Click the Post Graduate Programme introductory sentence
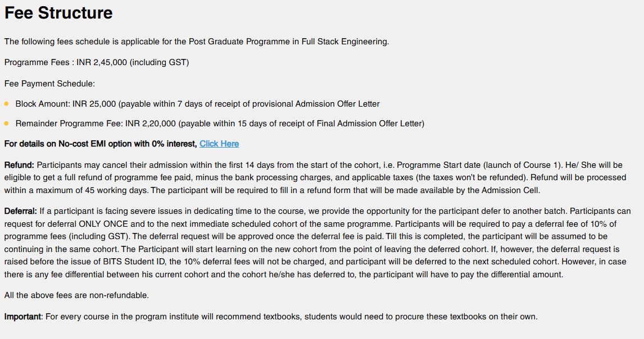This screenshot has width=644, height=339. (x=196, y=42)
